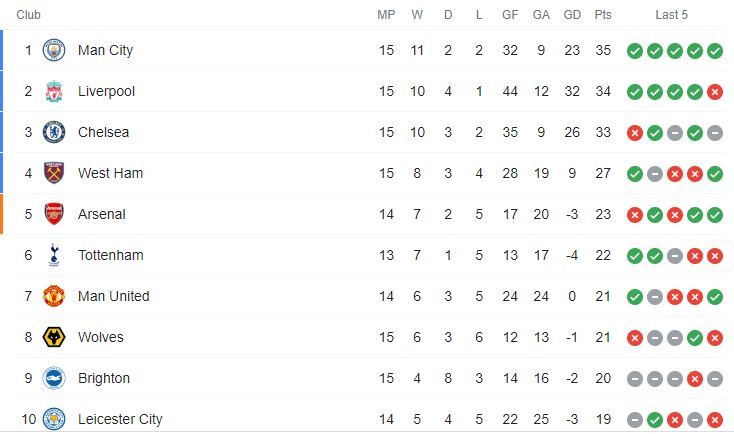Select Man City's 35 points cell

point(603,50)
